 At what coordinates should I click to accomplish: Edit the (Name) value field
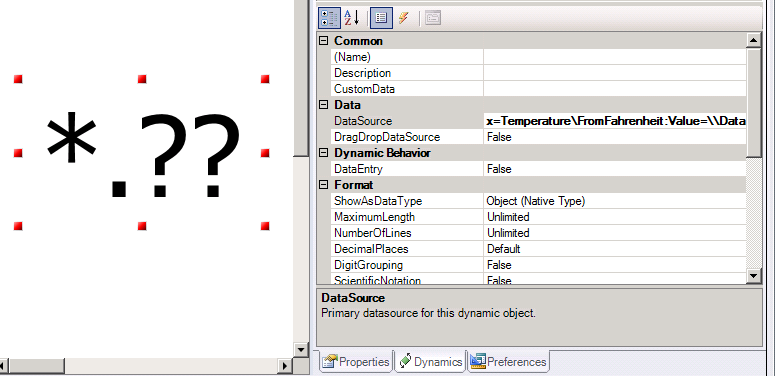click(x=614, y=57)
